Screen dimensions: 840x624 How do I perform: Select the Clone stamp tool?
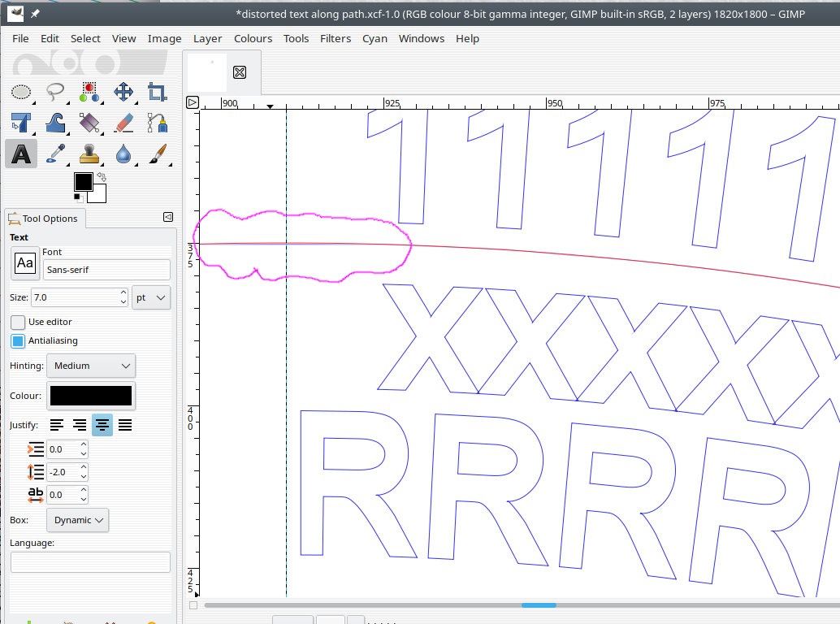tap(89, 153)
